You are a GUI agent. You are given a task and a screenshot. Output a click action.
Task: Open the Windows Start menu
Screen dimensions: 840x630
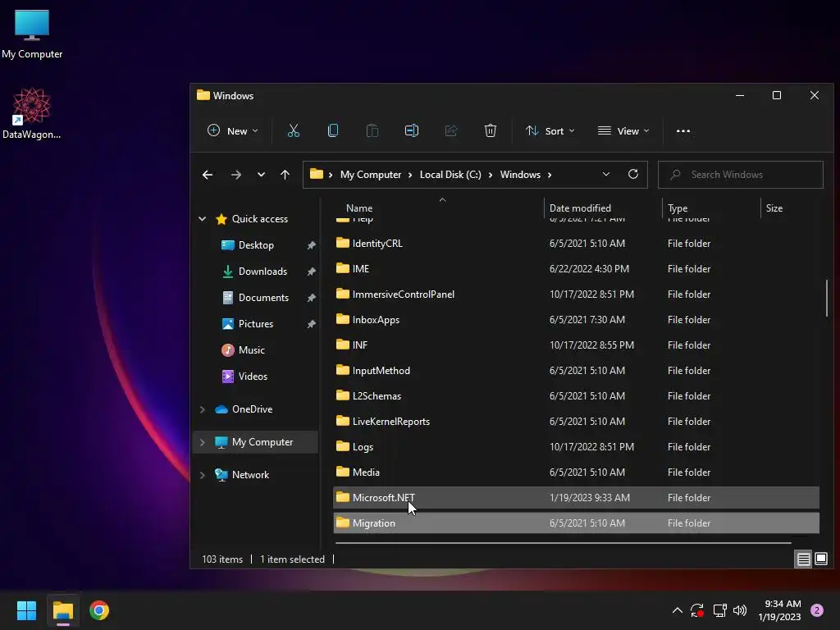click(x=26, y=610)
